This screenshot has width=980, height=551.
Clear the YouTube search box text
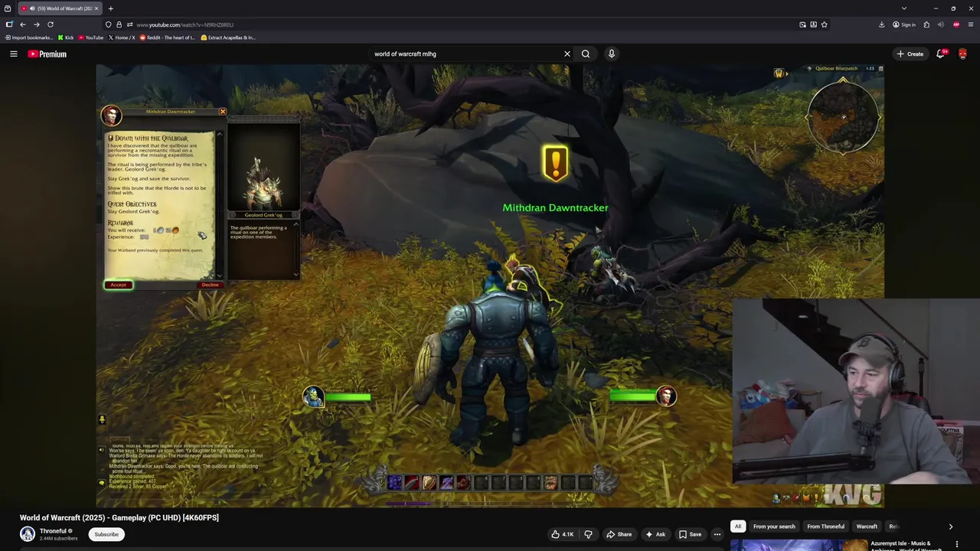[567, 54]
